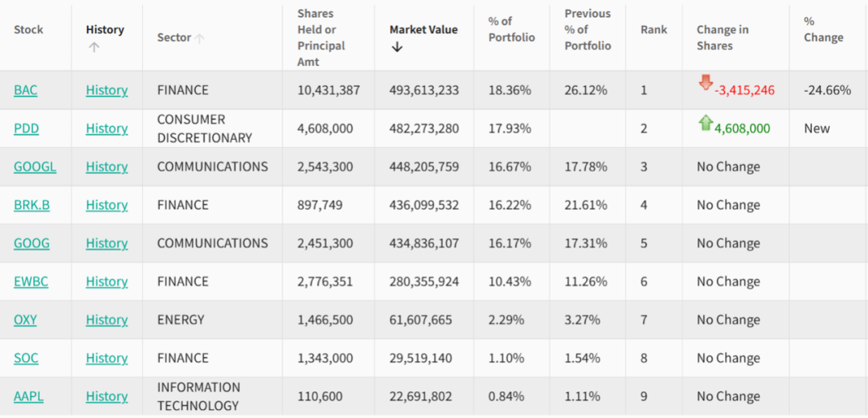
Task: Open the BAC stock link
Action: tap(26, 90)
